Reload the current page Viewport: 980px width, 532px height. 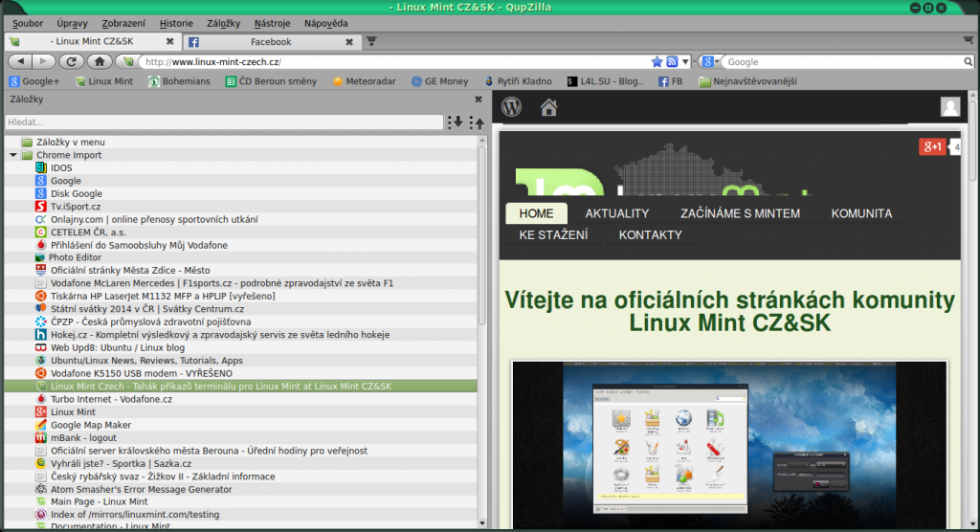point(71,61)
